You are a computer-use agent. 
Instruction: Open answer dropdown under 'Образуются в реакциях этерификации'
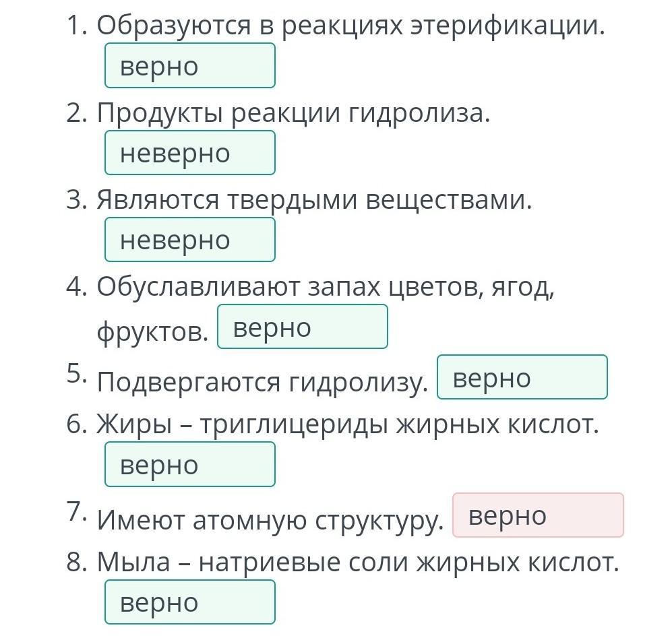click(x=189, y=66)
